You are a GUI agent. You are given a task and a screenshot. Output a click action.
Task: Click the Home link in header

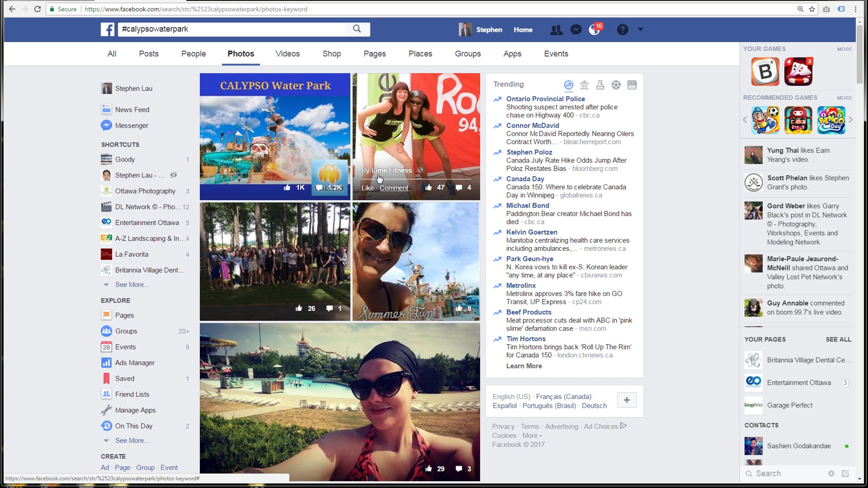point(523,30)
